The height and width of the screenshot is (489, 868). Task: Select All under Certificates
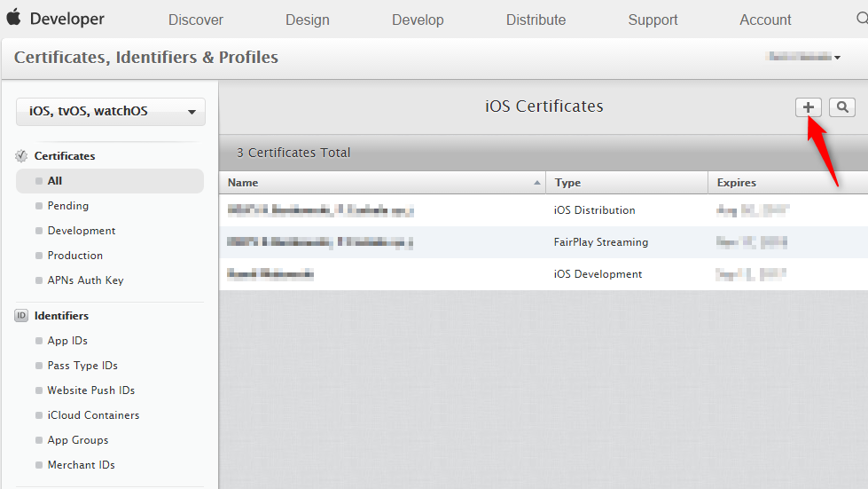pos(110,181)
